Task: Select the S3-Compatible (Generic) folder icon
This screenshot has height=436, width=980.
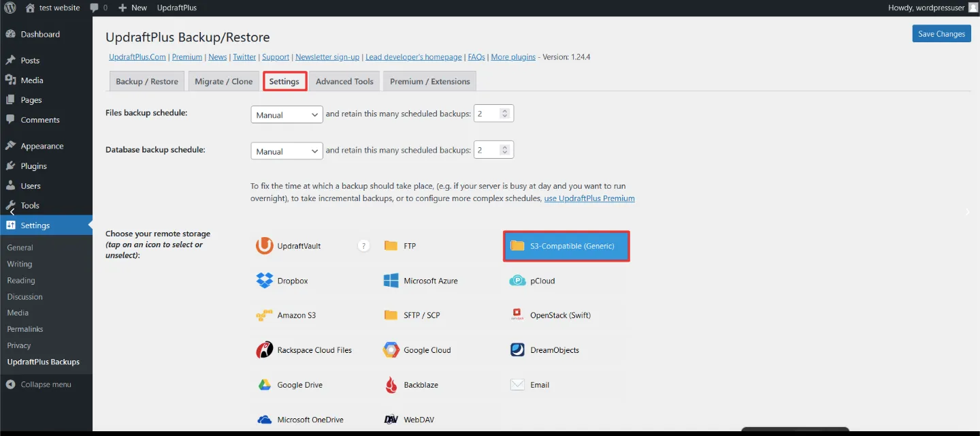Action: click(517, 245)
